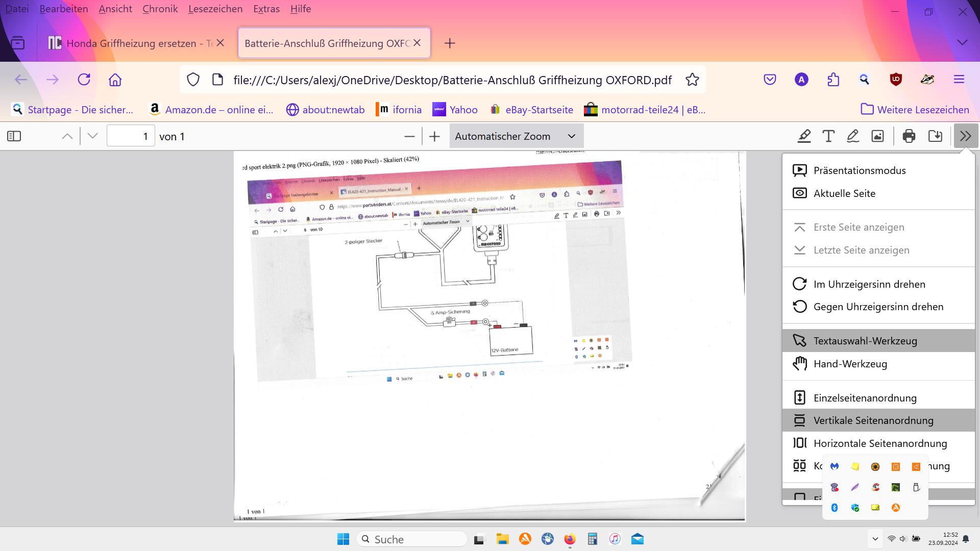This screenshot has width=980, height=551.
Task: Open the Datei menu
Action: click(17, 9)
